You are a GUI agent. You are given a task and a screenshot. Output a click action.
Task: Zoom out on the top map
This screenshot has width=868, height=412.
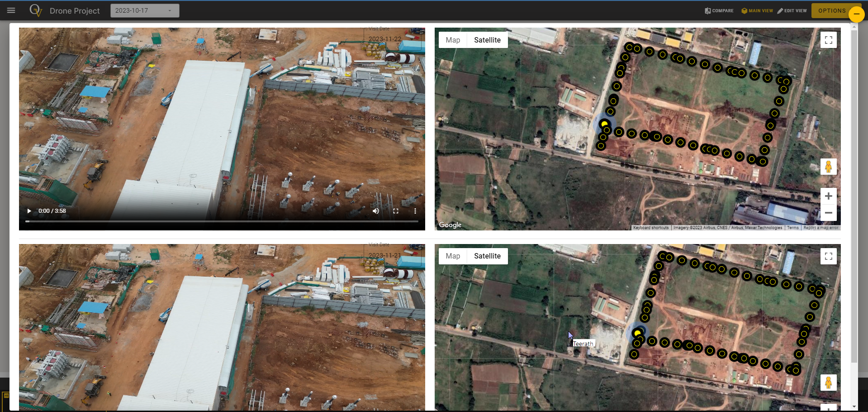pos(829,213)
